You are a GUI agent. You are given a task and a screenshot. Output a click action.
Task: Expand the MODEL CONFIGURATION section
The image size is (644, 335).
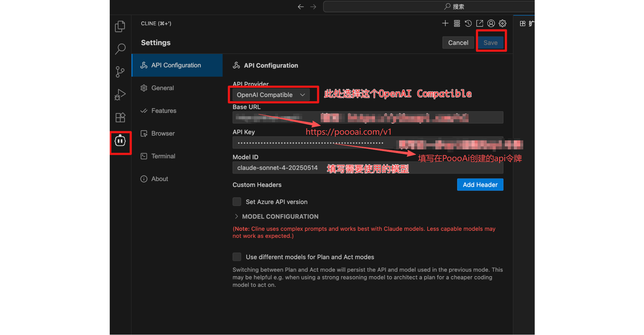280,216
